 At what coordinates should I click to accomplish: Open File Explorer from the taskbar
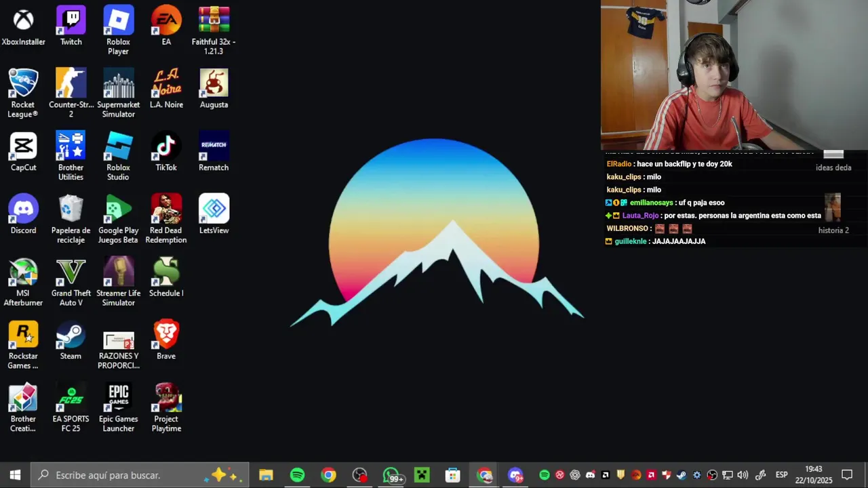[x=266, y=475]
